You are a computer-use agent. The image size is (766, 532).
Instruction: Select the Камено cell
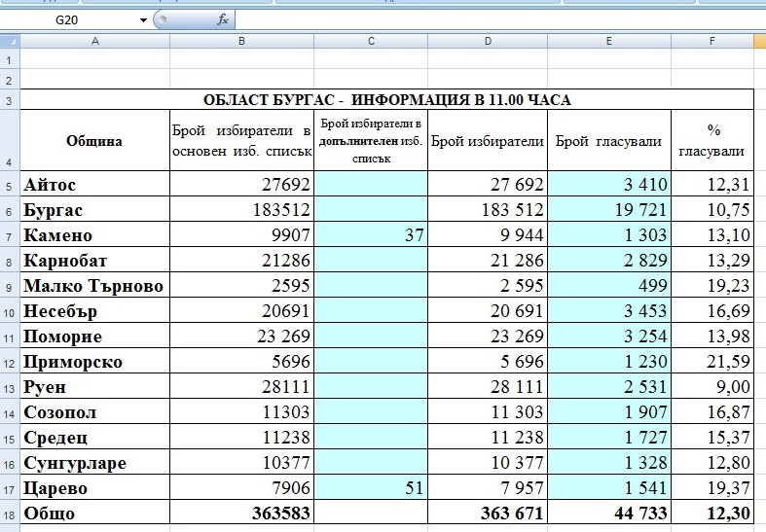(94, 234)
